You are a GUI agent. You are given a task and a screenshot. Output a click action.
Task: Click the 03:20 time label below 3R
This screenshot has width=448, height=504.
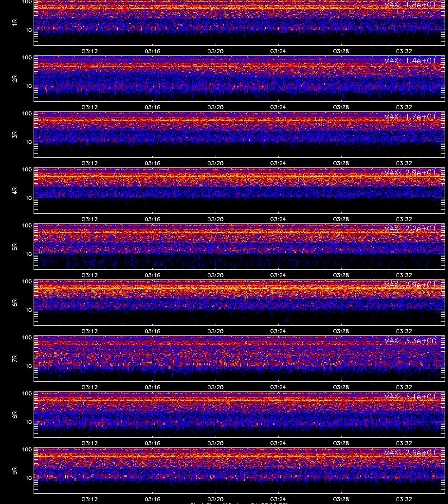tap(216, 164)
